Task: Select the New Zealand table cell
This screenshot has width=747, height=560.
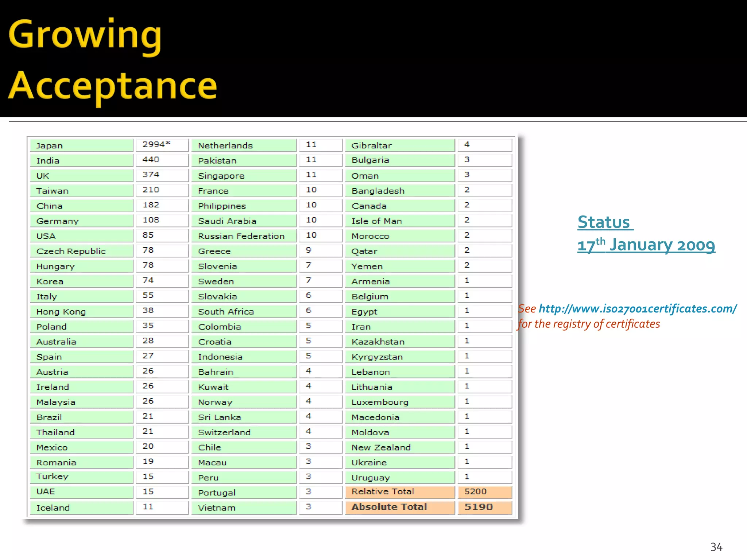Action: click(399, 447)
